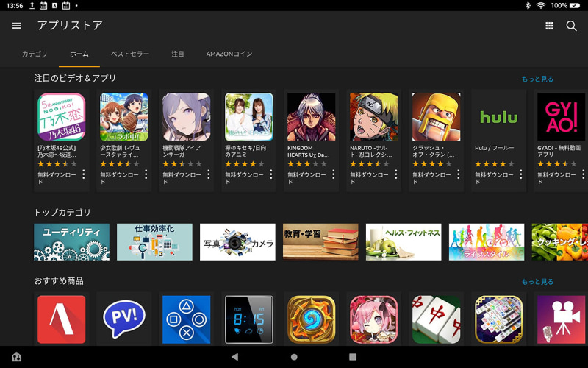Tap the star rating under Hulu
Screen dimensions: 588x368
click(494, 163)
